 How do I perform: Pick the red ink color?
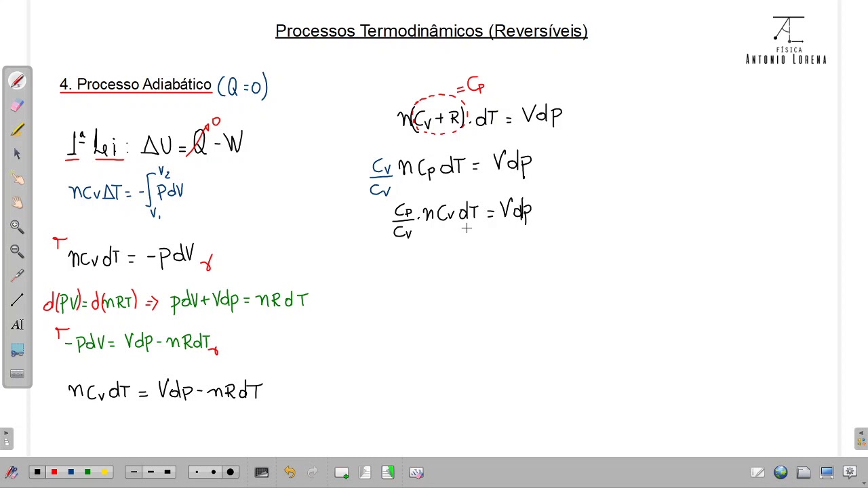tap(54, 472)
